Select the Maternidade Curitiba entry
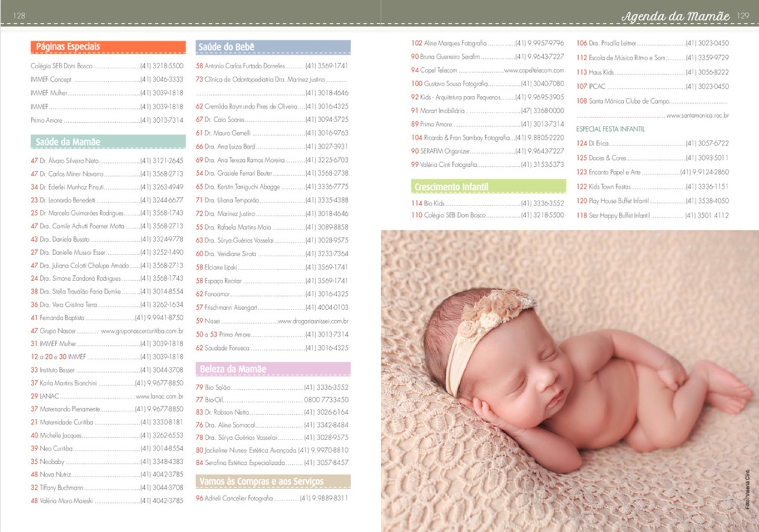Screen dimensions: 759x532 pyautogui.click(x=107, y=422)
